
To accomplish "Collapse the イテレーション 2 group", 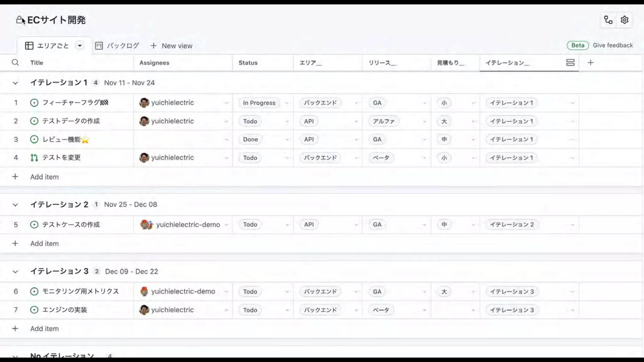I will pyautogui.click(x=15, y=205).
